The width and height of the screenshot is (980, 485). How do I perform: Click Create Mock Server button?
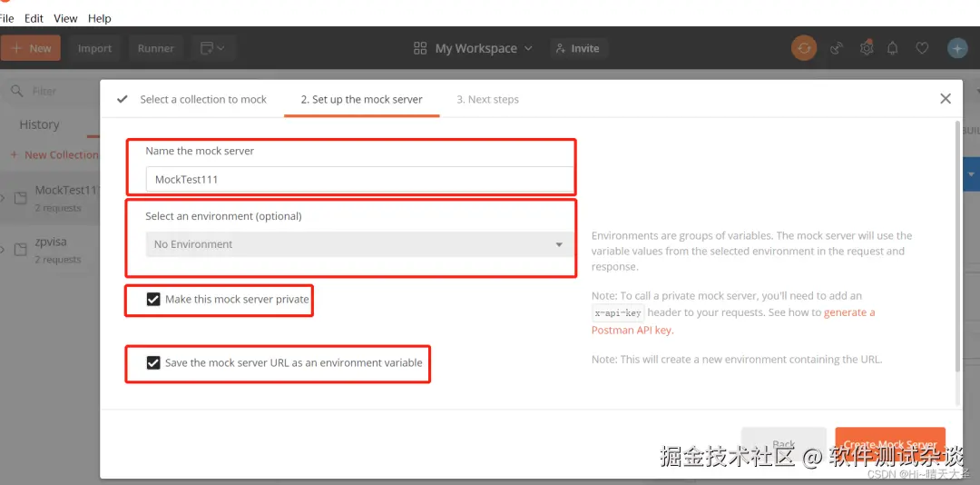click(x=890, y=444)
